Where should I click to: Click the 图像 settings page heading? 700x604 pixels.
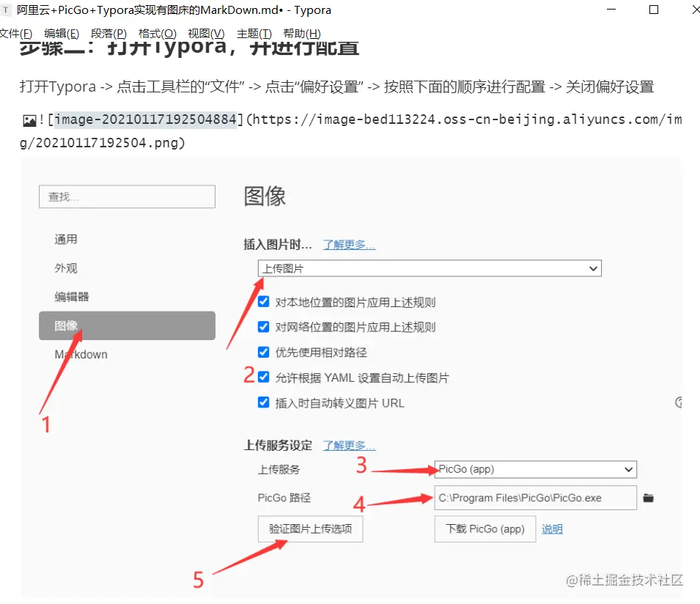pos(265,196)
